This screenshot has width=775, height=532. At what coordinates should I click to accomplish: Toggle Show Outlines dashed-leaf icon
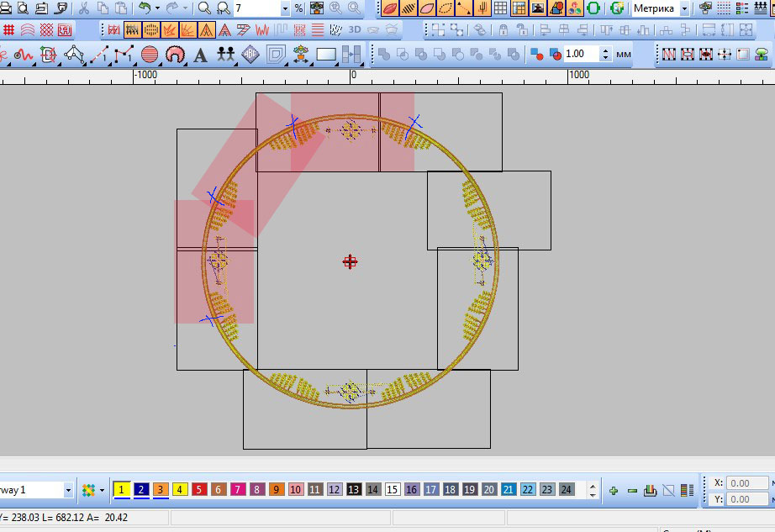(445, 8)
